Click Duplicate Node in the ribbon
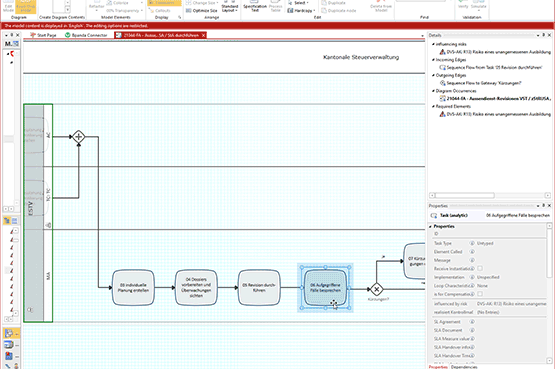Image resolution: width=555 pixels, height=369 pixels. 338,11
